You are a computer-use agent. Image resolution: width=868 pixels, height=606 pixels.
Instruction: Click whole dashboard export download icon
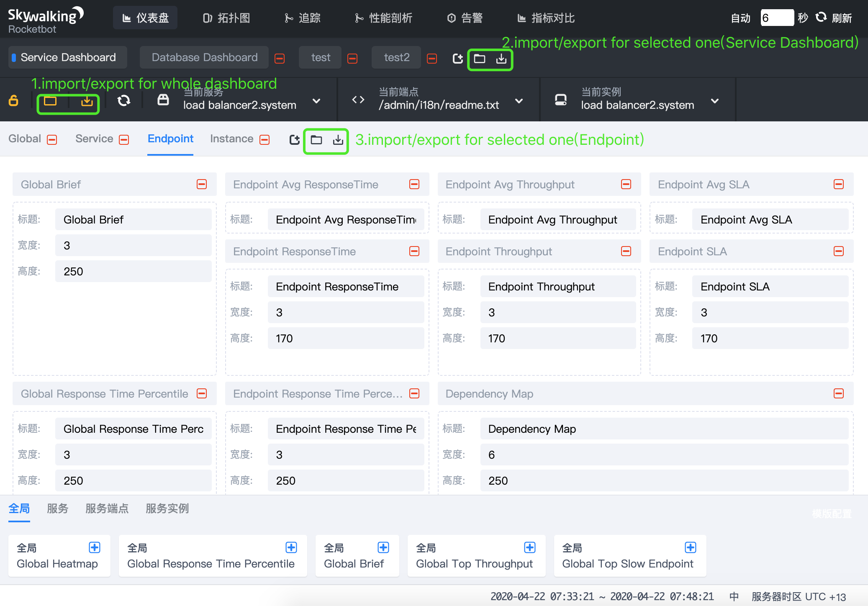click(x=87, y=101)
